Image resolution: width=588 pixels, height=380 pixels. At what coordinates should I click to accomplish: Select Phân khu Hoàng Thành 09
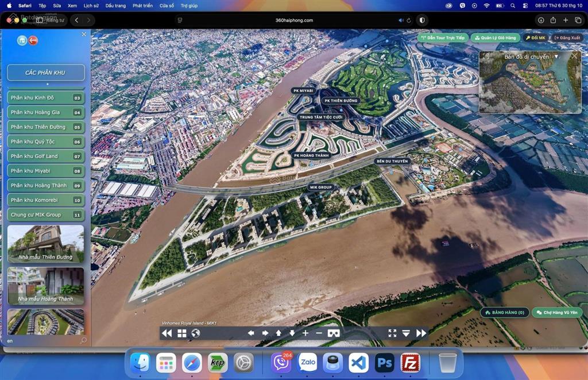[46, 186]
